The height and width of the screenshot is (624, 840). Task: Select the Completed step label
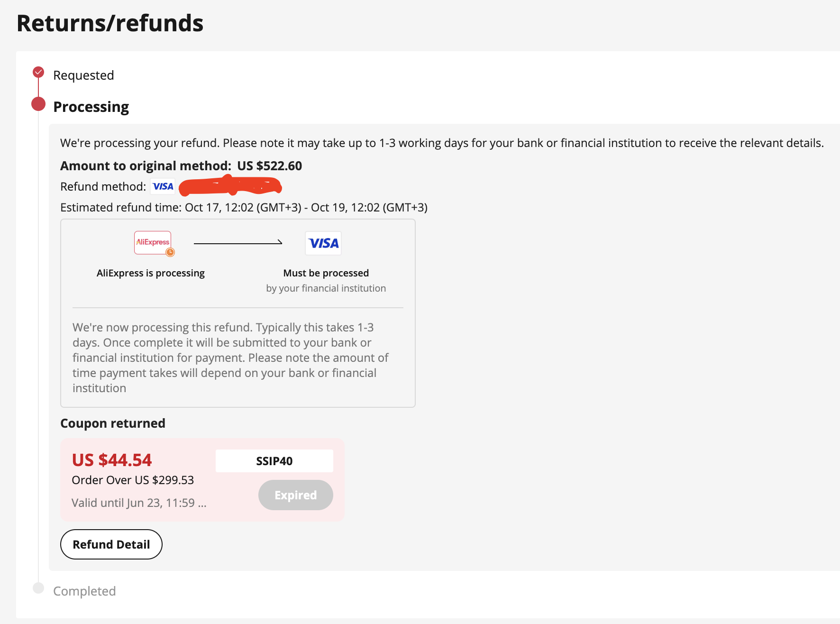tap(84, 591)
